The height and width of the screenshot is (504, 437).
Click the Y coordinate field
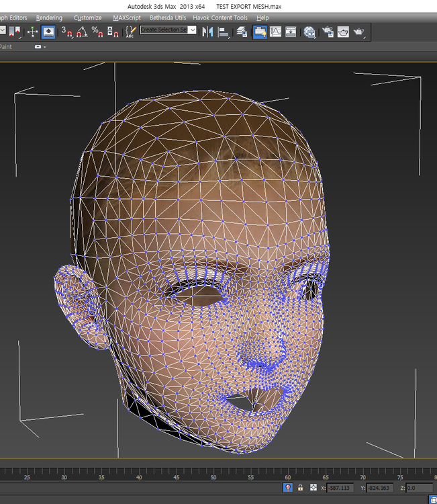point(379,488)
